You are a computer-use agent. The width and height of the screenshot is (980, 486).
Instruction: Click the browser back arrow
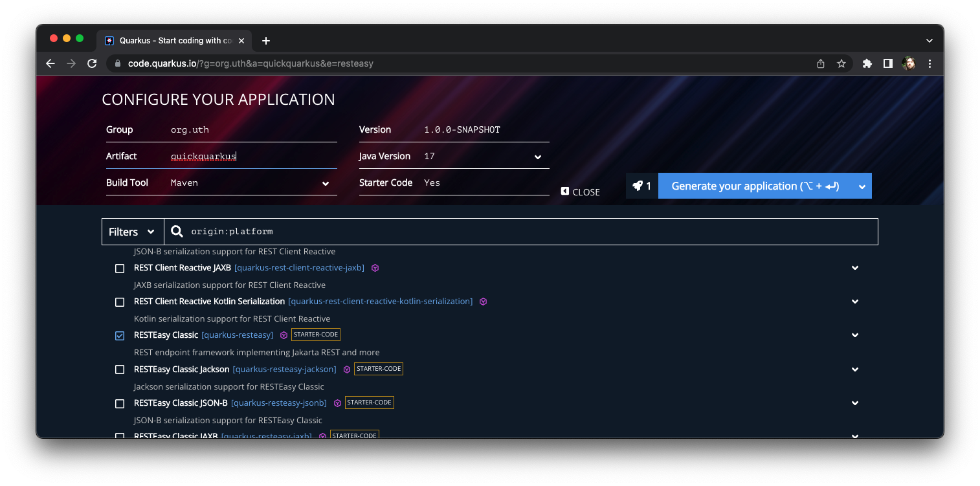pos(50,63)
